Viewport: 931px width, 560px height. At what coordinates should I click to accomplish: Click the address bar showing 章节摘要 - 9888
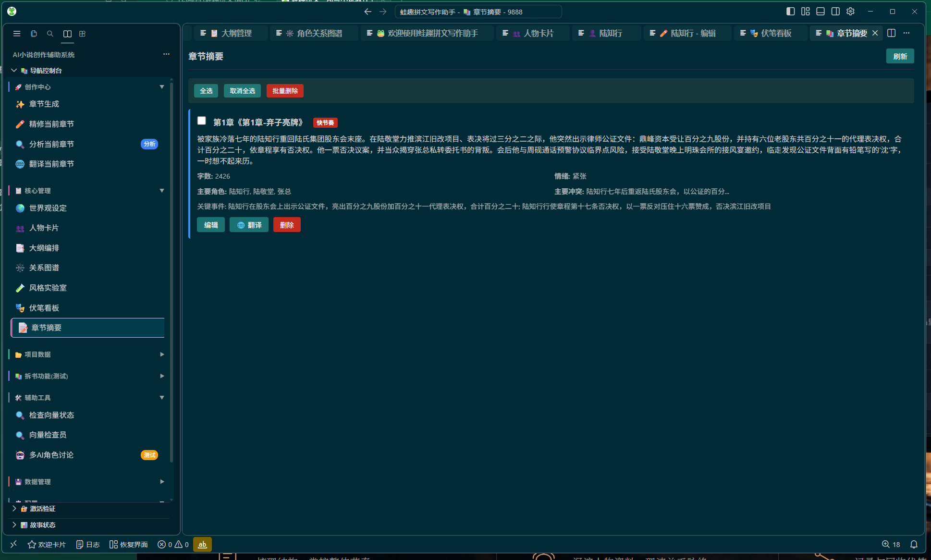click(x=478, y=12)
